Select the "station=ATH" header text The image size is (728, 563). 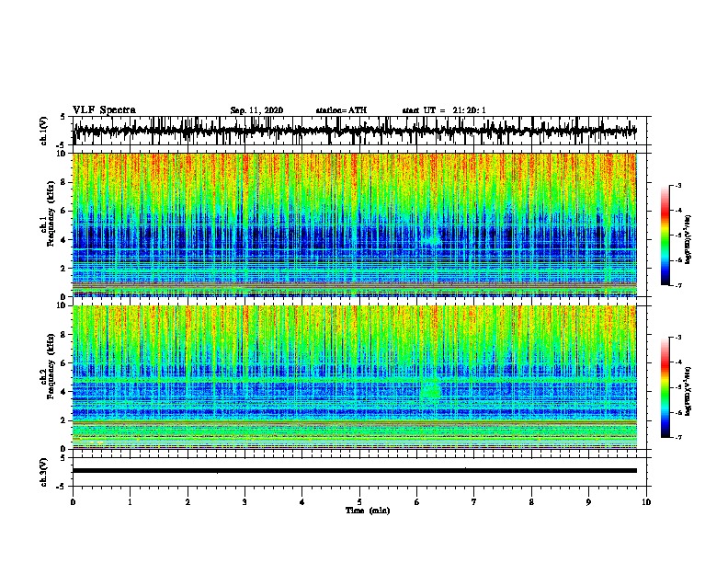click(x=341, y=110)
